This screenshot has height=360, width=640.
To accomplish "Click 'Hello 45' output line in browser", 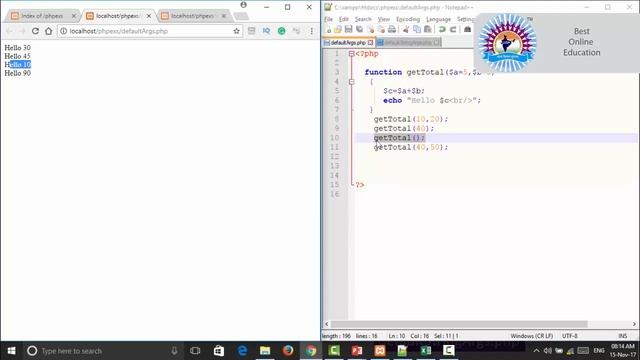I will coord(18,56).
